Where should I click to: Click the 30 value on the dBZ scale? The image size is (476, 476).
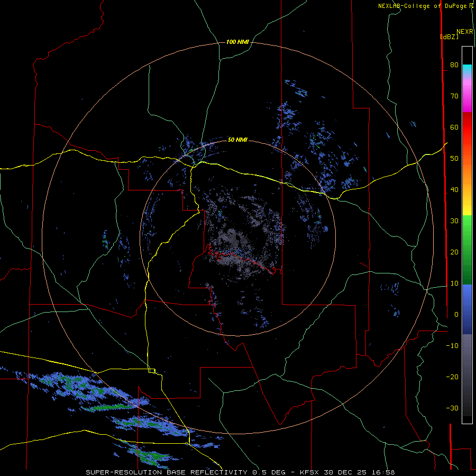click(x=454, y=221)
